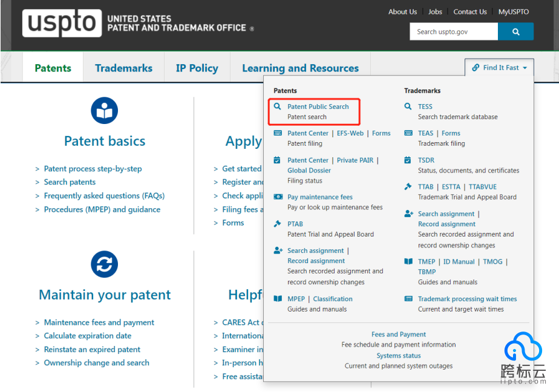Collapse the Find It Fast dropdown
559x392 pixels.
[x=499, y=67]
